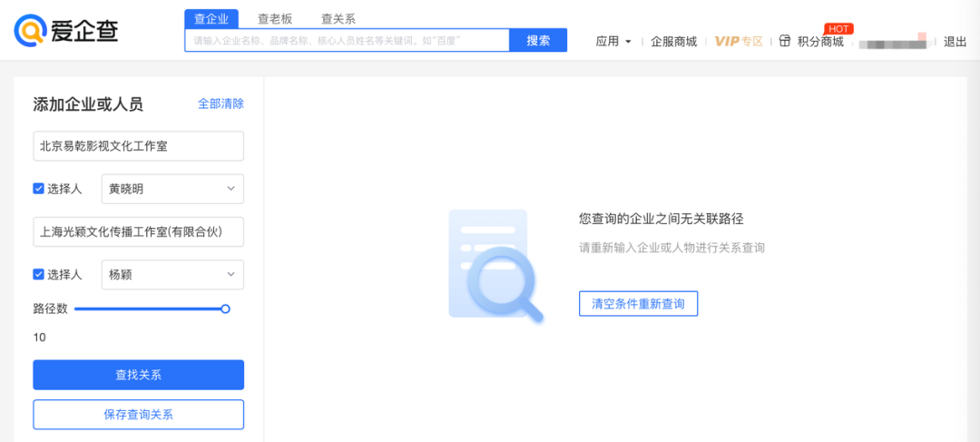Open 积分商城 menu item
Image resolution: width=980 pixels, height=442 pixels.
820,41
